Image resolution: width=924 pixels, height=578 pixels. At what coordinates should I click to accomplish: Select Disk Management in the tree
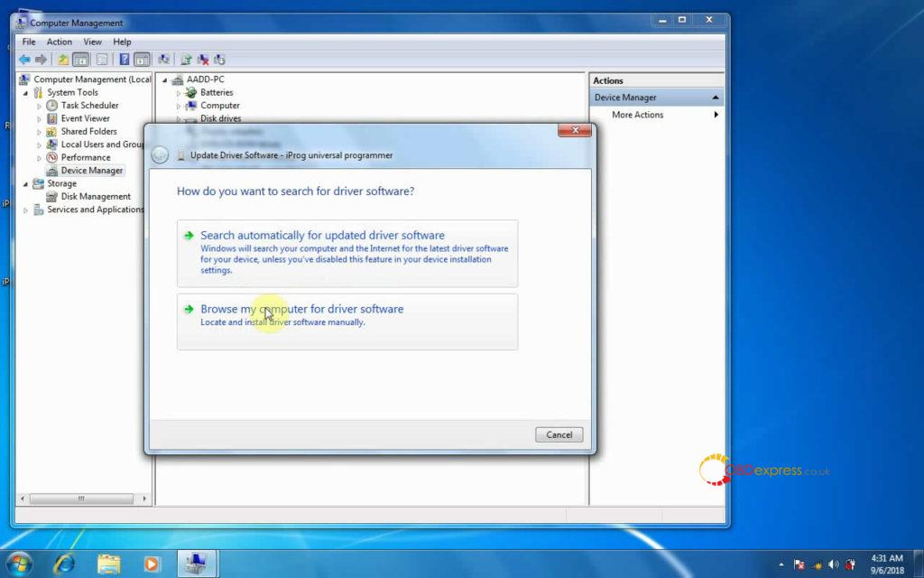(96, 196)
